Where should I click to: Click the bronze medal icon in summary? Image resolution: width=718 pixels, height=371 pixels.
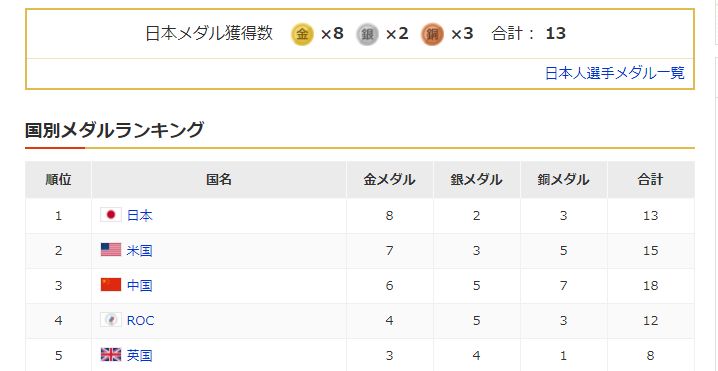click(x=433, y=34)
